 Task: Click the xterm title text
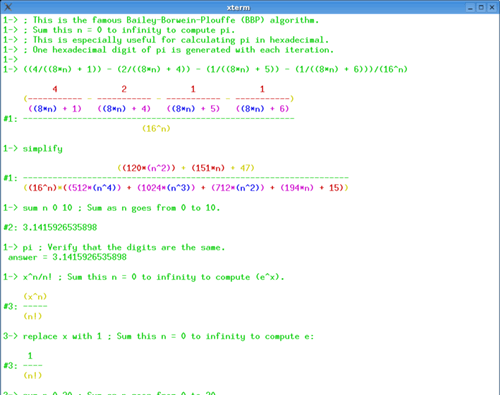(x=238, y=7)
